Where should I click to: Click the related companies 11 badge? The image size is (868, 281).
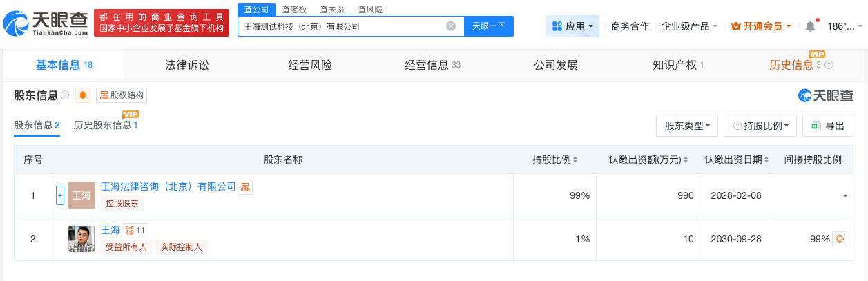click(135, 230)
